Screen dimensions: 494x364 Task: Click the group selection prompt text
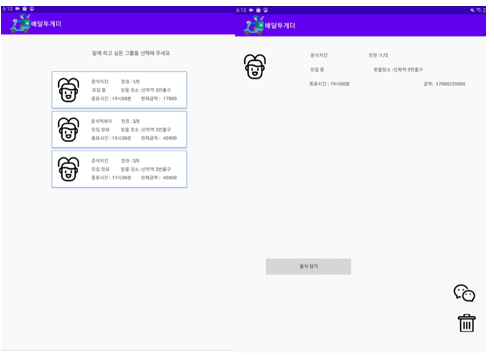tap(131, 53)
